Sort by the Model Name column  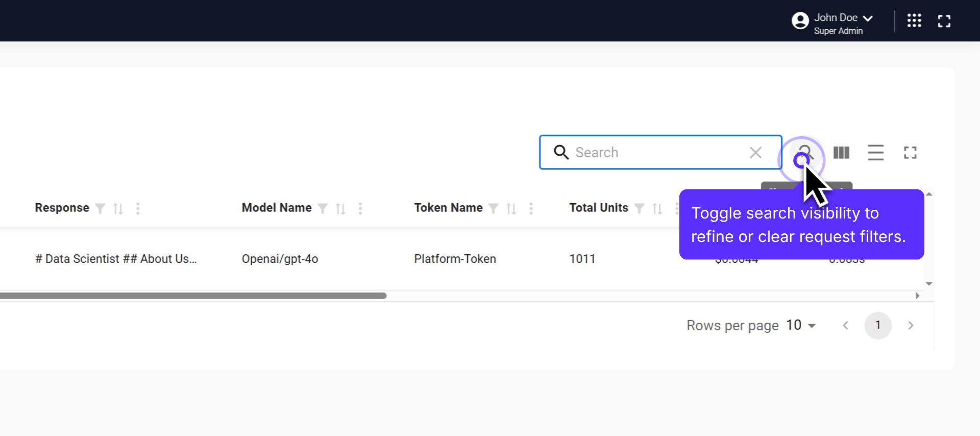coord(340,208)
